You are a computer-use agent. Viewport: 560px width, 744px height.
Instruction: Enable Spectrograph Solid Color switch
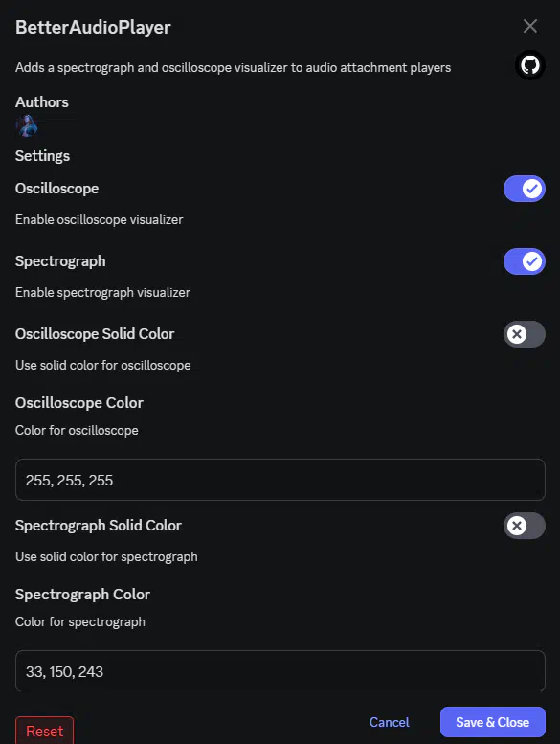[525, 526]
